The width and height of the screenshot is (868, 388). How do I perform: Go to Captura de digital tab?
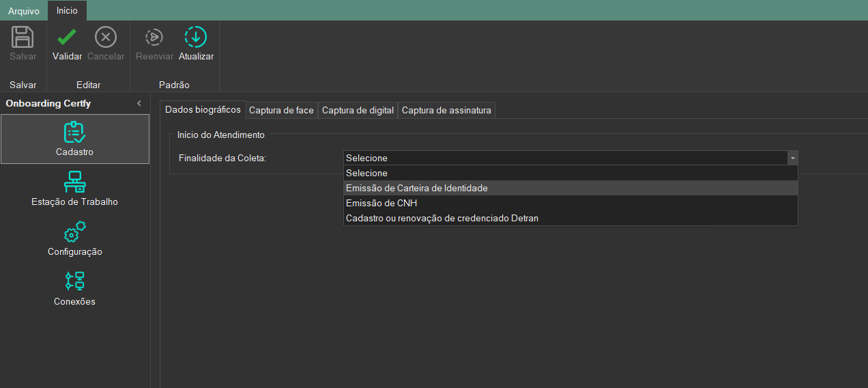tap(358, 110)
